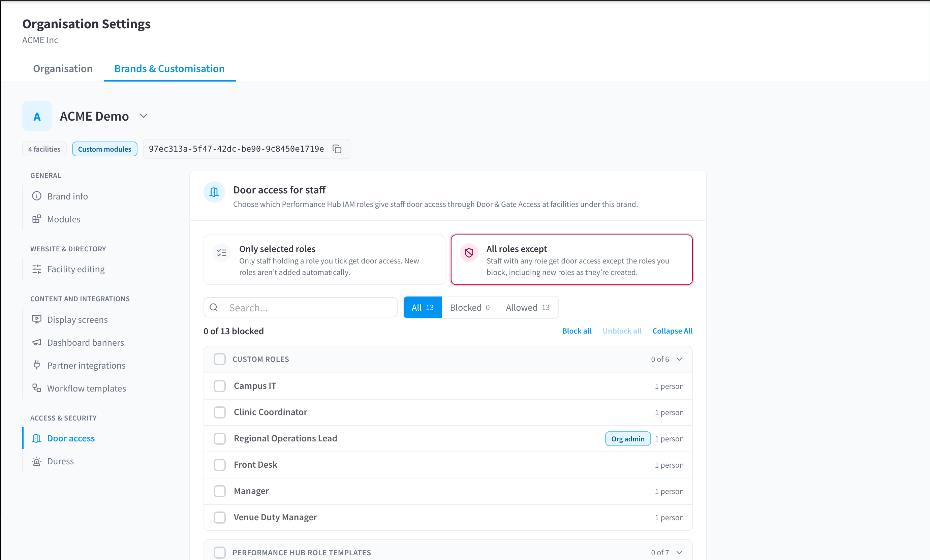Click the Block all link
Viewport: 930px width, 560px height.
[x=577, y=331]
